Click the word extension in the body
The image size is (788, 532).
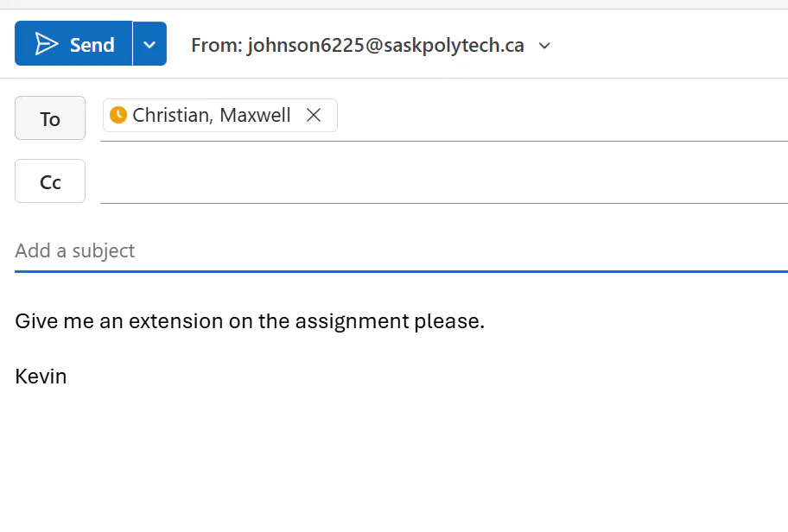pyautogui.click(x=176, y=321)
